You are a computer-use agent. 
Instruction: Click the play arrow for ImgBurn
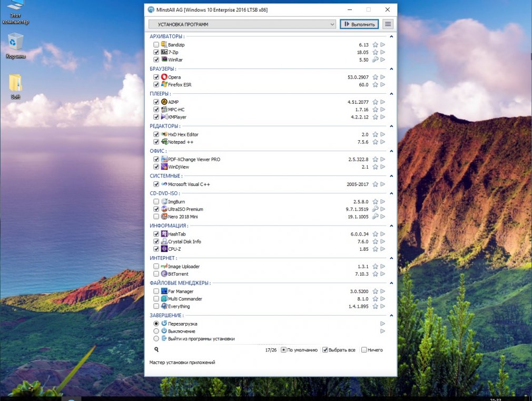coord(383,202)
